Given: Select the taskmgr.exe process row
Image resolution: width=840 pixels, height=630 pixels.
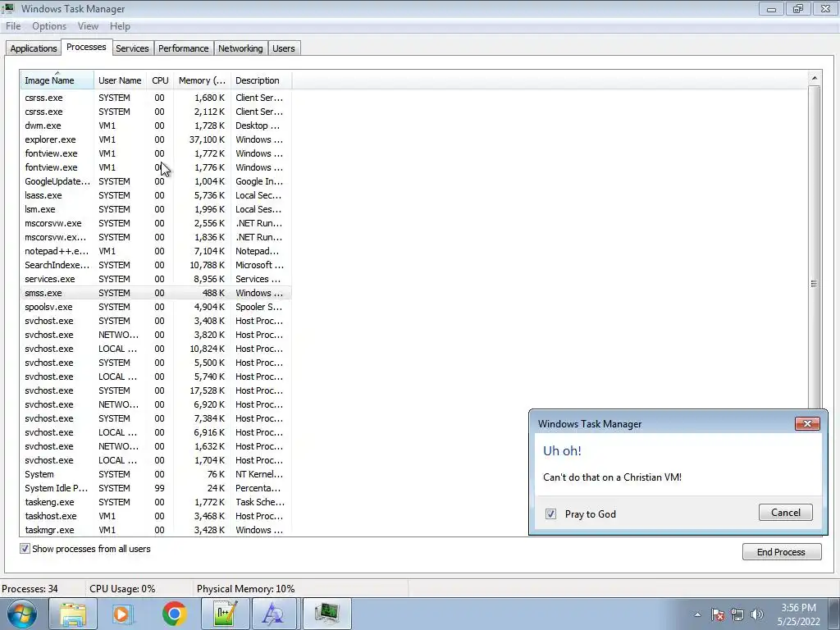Looking at the screenshot, I should click(x=155, y=530).
